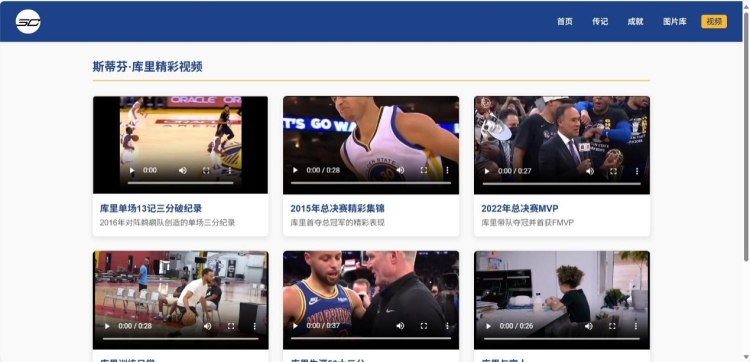
Task: Toggle sound on the training gym video
Action: click(x=207, y=326)
